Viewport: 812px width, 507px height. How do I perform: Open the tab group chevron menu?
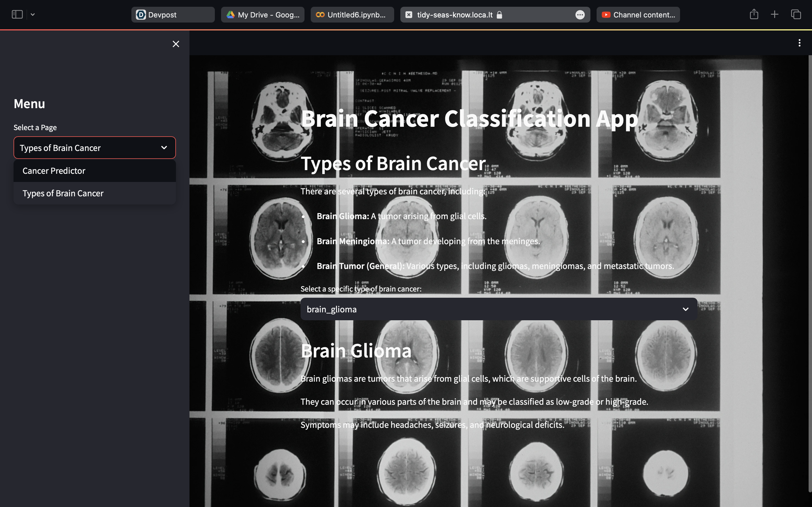click(x=32, y=14)
